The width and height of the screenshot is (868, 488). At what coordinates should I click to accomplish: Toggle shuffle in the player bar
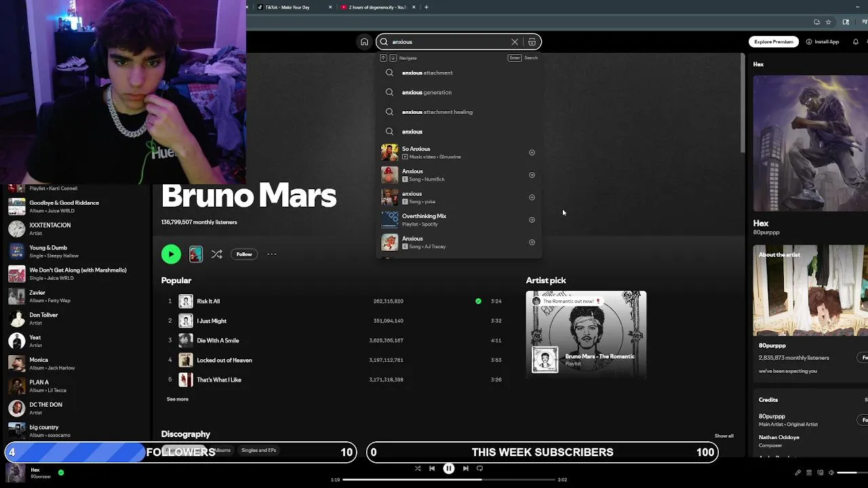417,468
